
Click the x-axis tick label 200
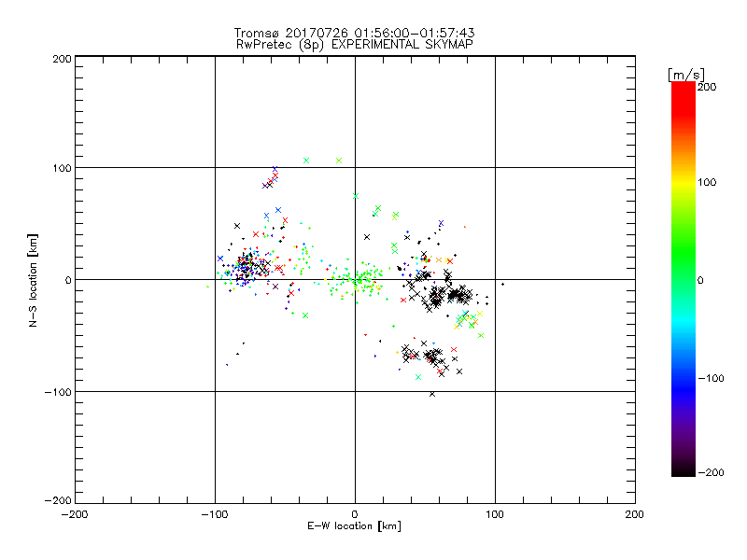pyautogui.click(x=635, y=514)
